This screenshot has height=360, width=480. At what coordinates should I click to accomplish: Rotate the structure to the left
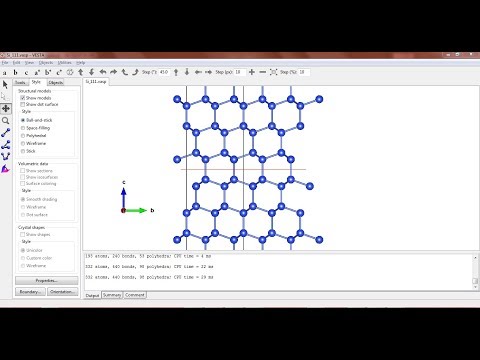pyautogui.click(x=103, y=72)
